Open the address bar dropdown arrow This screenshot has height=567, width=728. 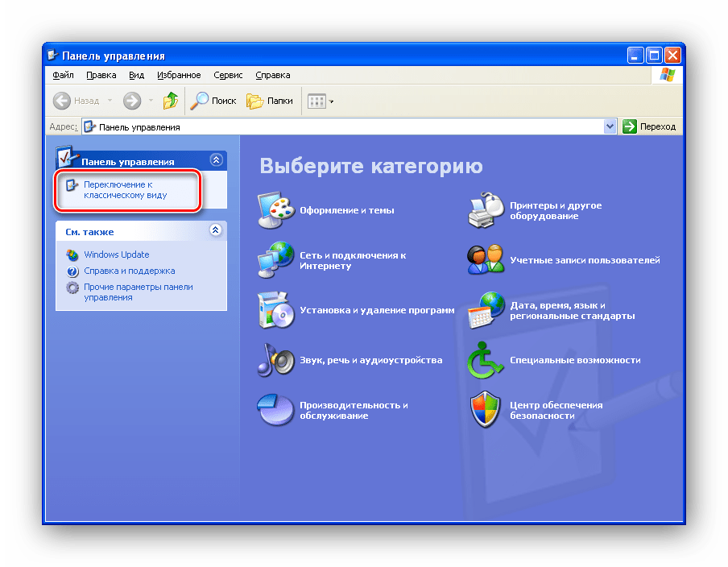[610, 126]
